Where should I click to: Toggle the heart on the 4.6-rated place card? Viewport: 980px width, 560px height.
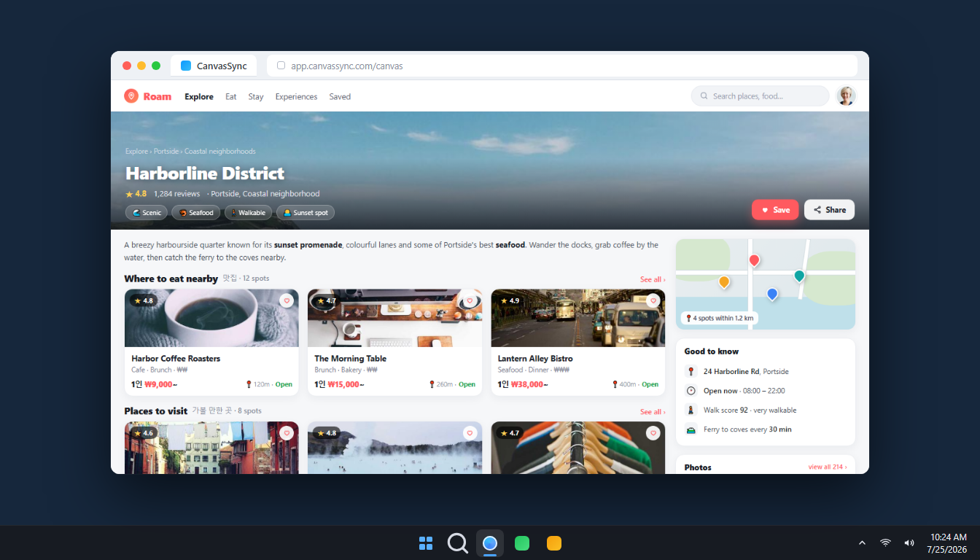[287, 433]
